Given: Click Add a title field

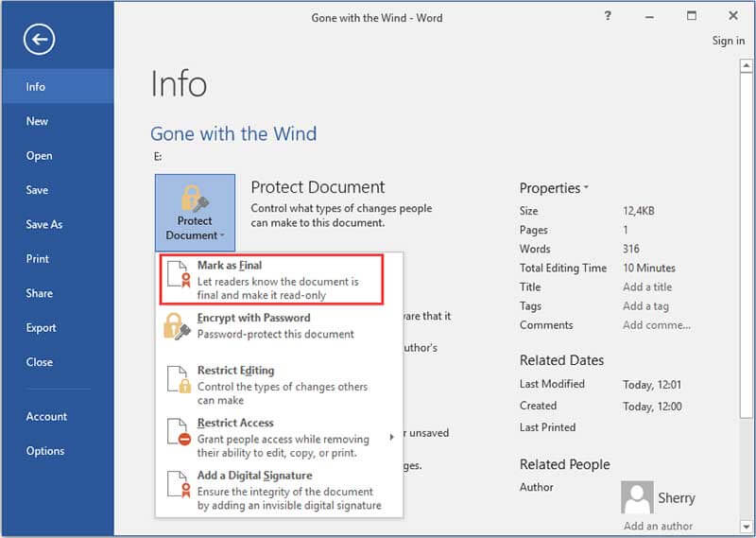Looking at the screenshot, I should [647, 286].
